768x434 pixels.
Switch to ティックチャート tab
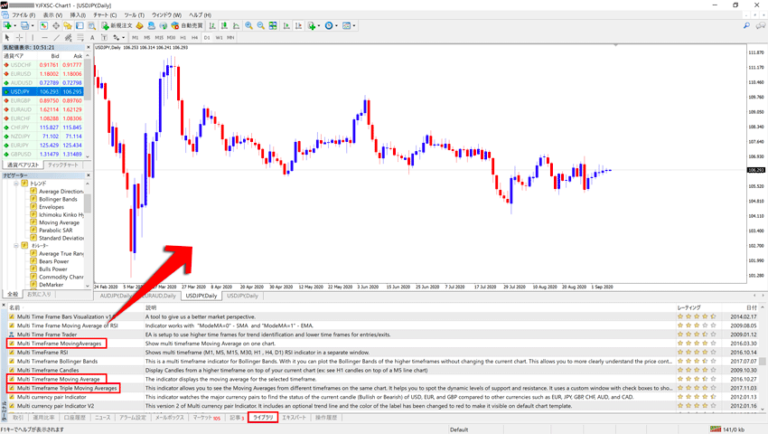pyautogui.click(x=65, y=164)
